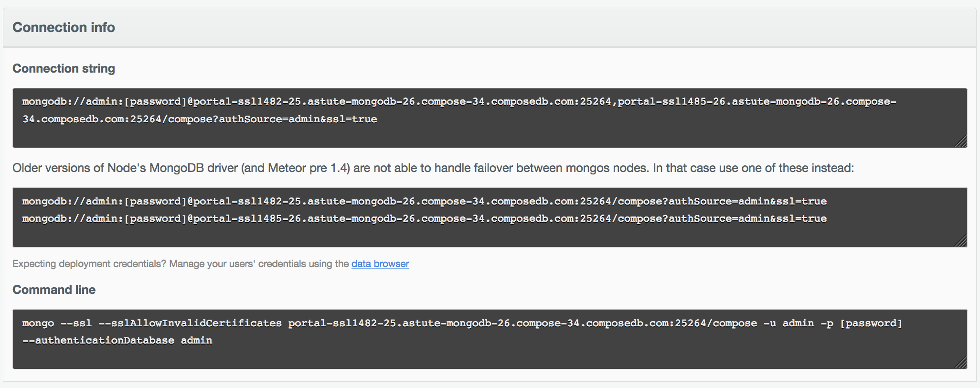Open the data browser link
Viewport: 980px width, 388px height.
pos(380,264)
